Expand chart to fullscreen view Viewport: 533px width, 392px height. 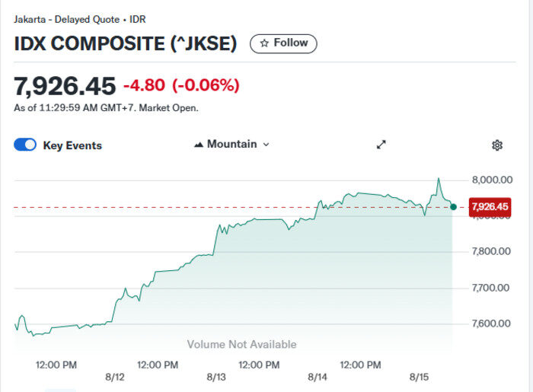click(x=381, y=145)
